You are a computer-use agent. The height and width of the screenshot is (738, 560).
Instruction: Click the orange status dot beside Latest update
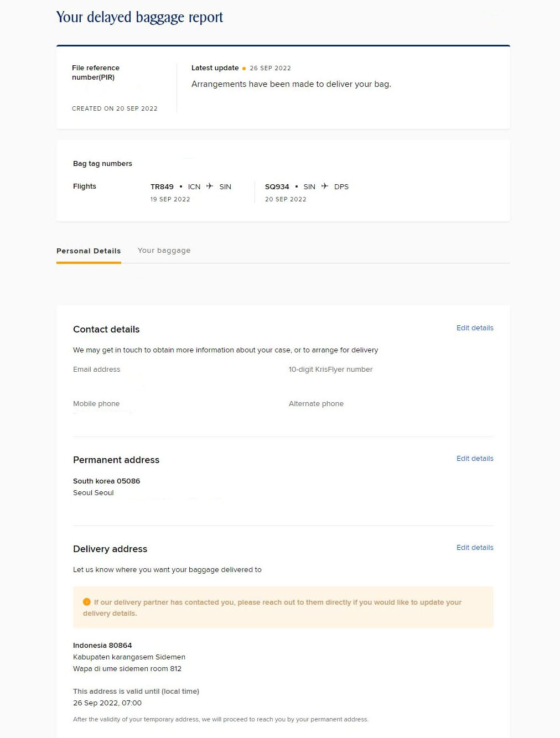[244, 68]
